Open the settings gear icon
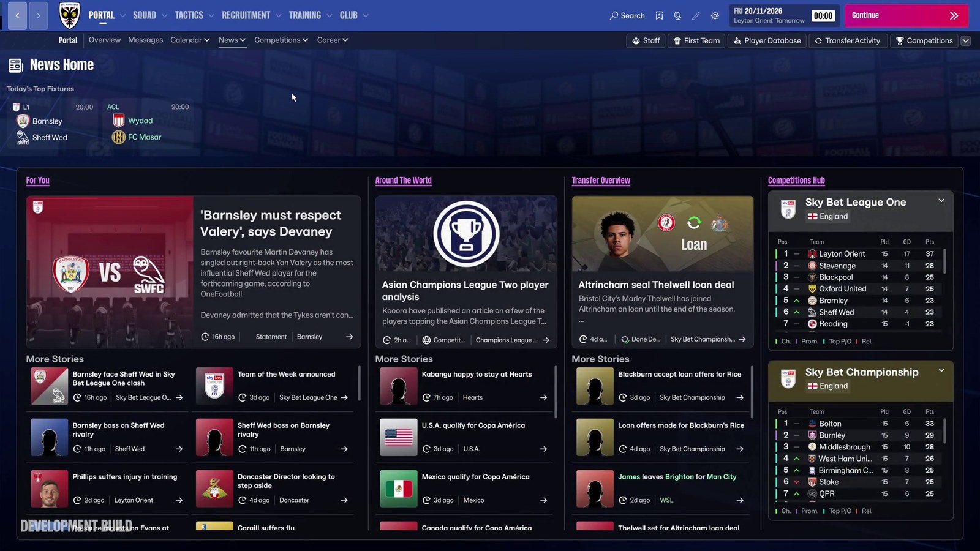 [x=715, y=15]
